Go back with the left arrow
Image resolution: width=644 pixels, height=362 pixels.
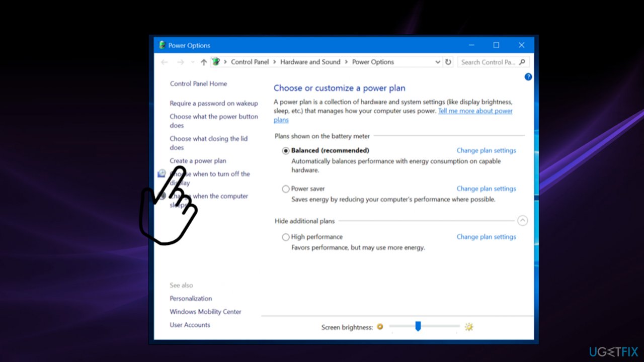click(x=165, y=62)
